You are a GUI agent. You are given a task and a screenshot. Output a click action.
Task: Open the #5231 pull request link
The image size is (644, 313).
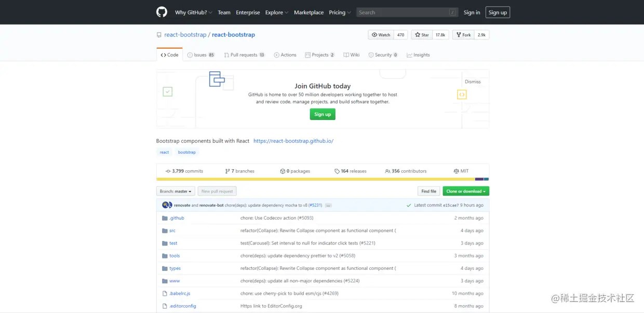pyautogui.click(x=315, y=205)
